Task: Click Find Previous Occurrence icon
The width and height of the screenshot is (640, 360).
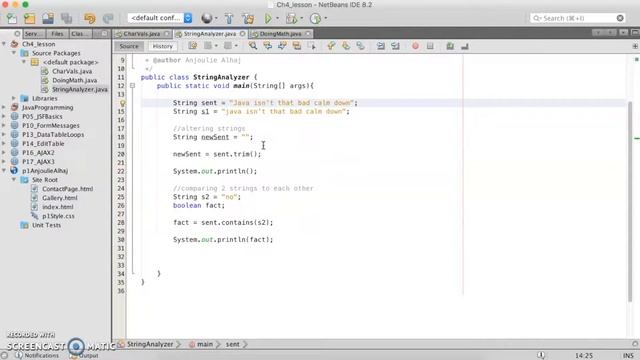Action: [267, 46]
